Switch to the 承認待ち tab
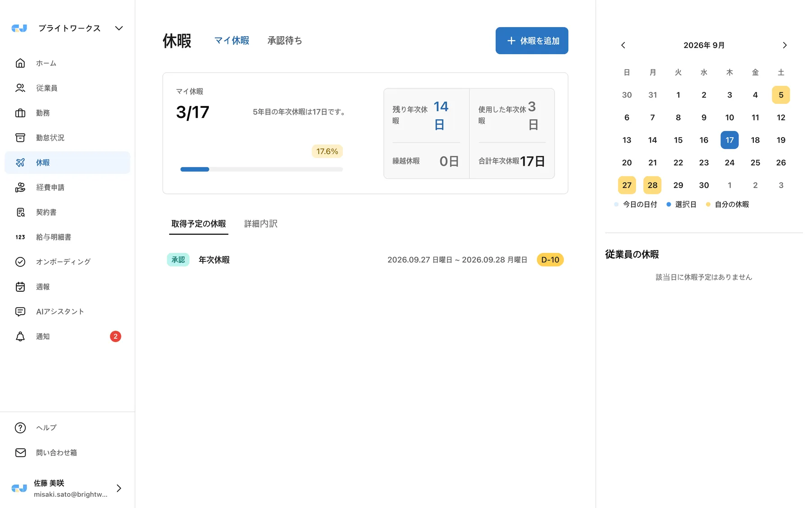Image resolution: width=812 pixels, height=508 pixels. coord(285,41)
